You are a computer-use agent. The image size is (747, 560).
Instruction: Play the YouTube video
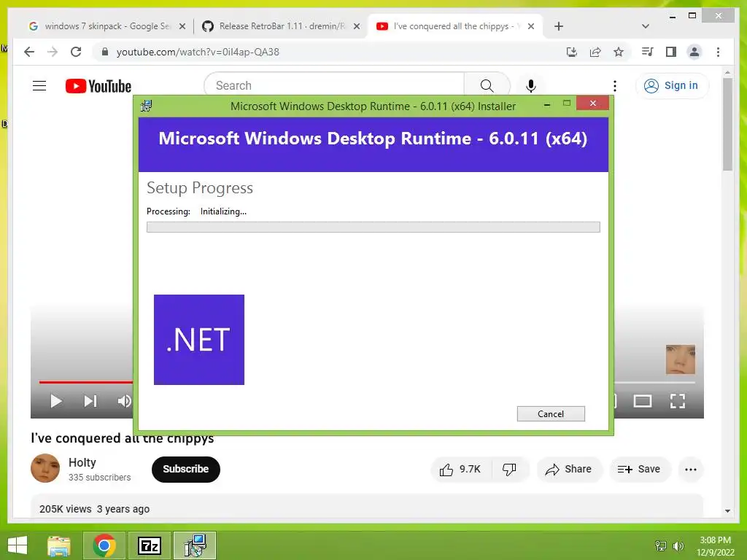click(x=55, y=401)
